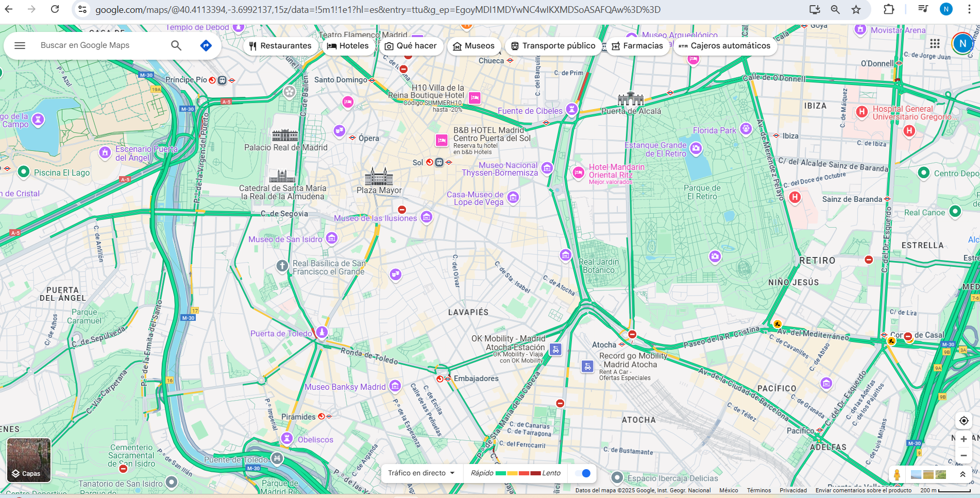Zoom in the map with plus button
Image resolution: width=980 pixels, height=498 pixels.
pos(964,439)
